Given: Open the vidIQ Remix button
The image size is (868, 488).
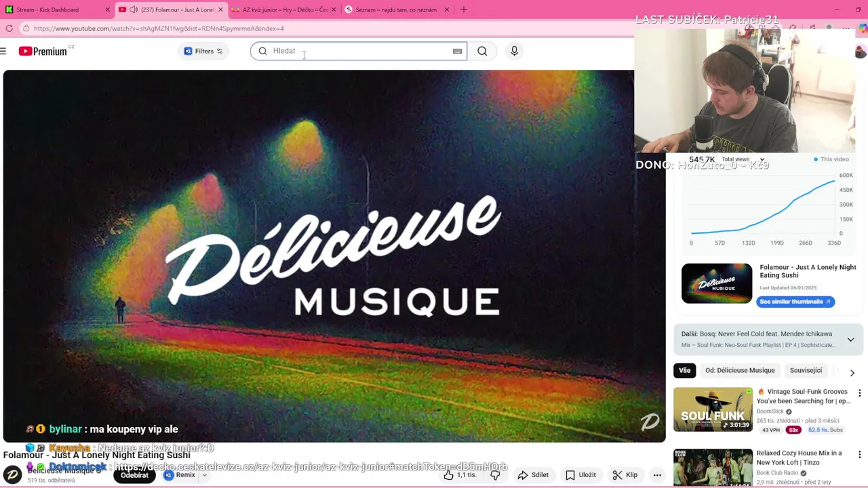Looking at the screenshot, I should pos(180,475).
